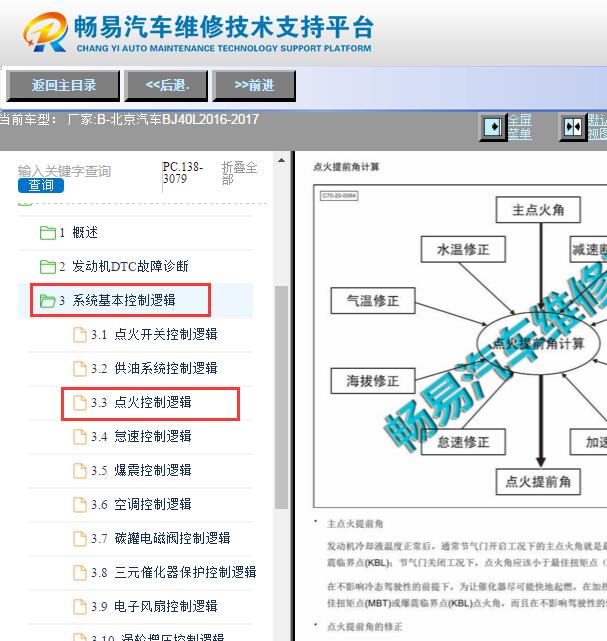Click 水温修正 box in diagram
The height and width of the screenshot is (641, 607).
click(x=463, y=249)
